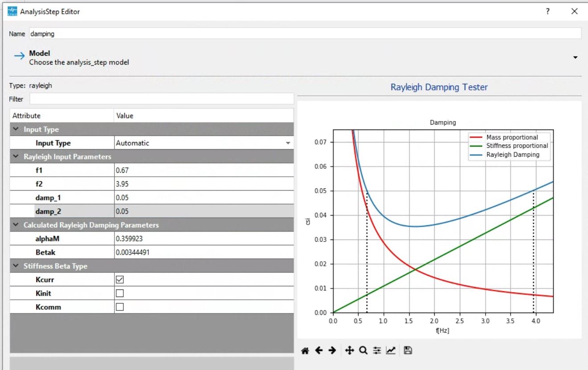588x370 pixels.
Task: Click the question mark help button
Action: pos(547,12)
